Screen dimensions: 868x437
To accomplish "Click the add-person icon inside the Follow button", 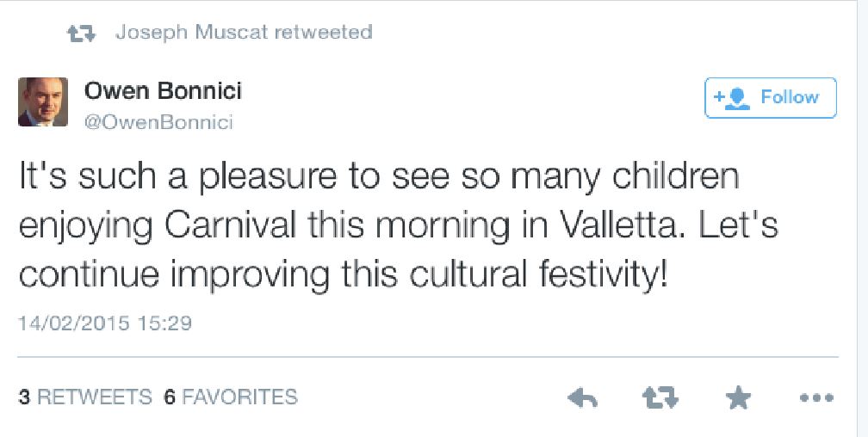I will coord(732,98).
